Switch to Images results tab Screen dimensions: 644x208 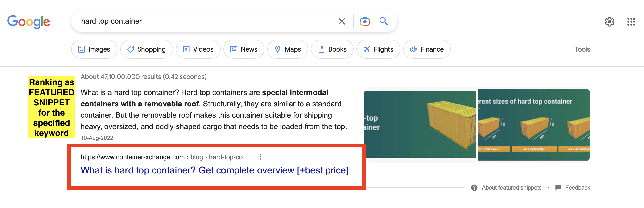[94, 49]
